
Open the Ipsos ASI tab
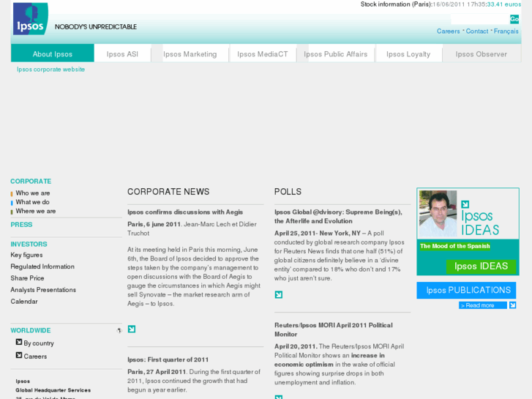click(x=122, y=54)
